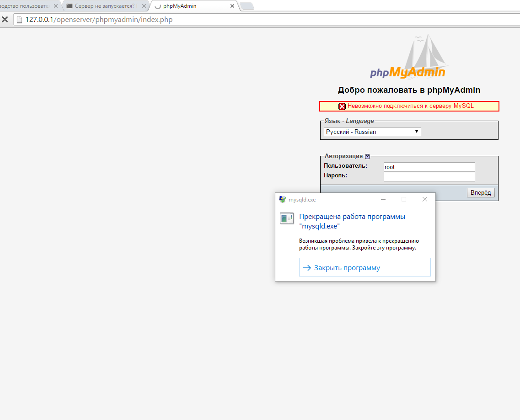Minimize the mysqld.exe crash dialog

coord(383,199)
